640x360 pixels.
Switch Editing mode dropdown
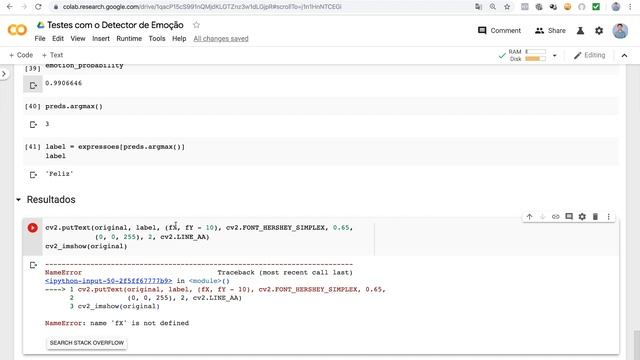tap(589, 55)
